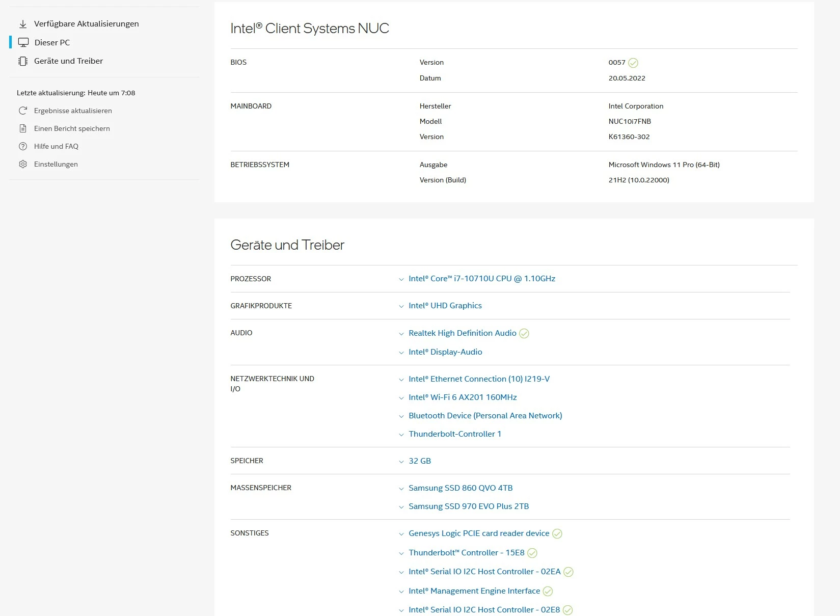Click the refresh icon for Ergebnisse aktualisieren
This screenshot has width=840, height=616.
(23, 111)
